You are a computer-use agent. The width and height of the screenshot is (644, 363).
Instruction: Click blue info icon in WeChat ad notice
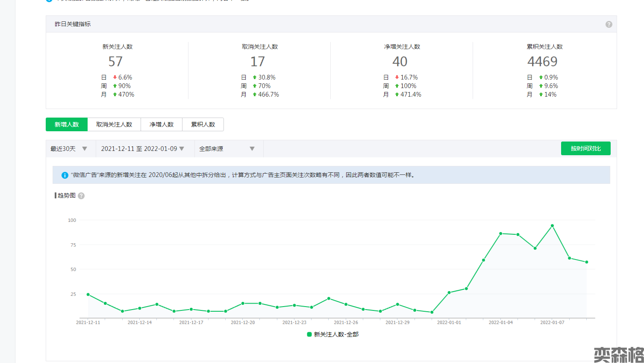click(65, 175)
